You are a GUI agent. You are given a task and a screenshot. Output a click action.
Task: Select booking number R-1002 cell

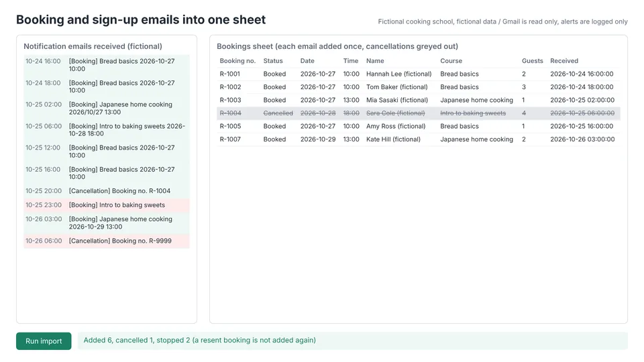[230, 87]
